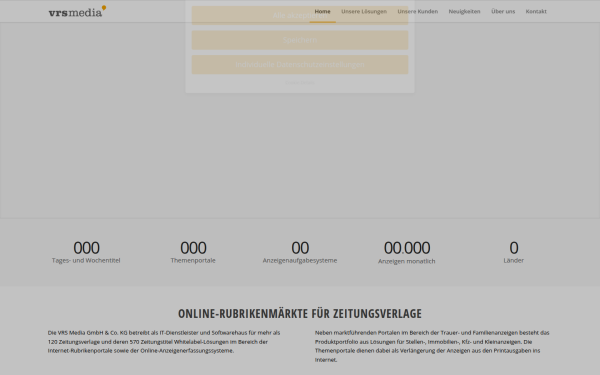The height and width of the screenshot is (375, 600).
Task: Click paragraph starting 'Neben marktführenden Portalen'
Action: (x=432, y=346)
